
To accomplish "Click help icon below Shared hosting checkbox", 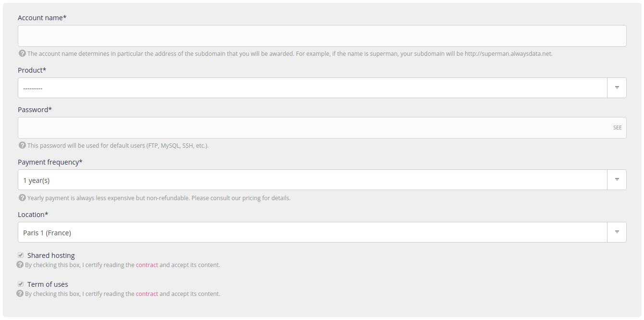I will pyautogui.click(x=20, y=265).
